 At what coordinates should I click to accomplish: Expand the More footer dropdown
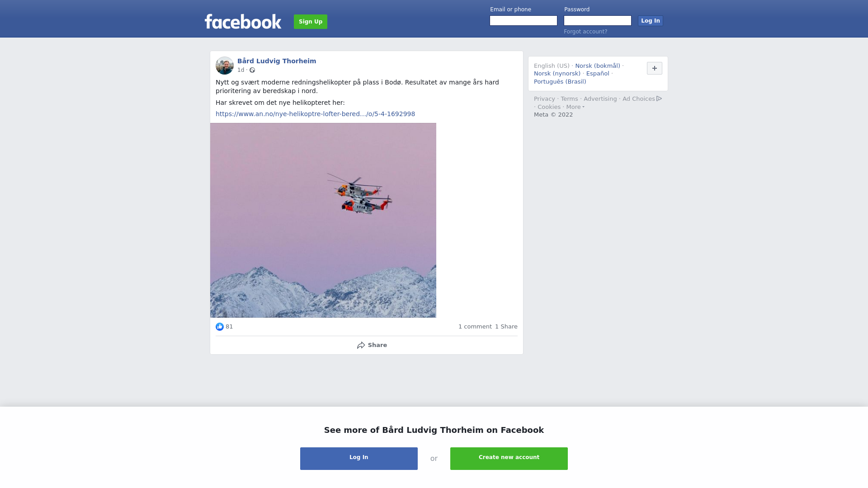[575, 107]
